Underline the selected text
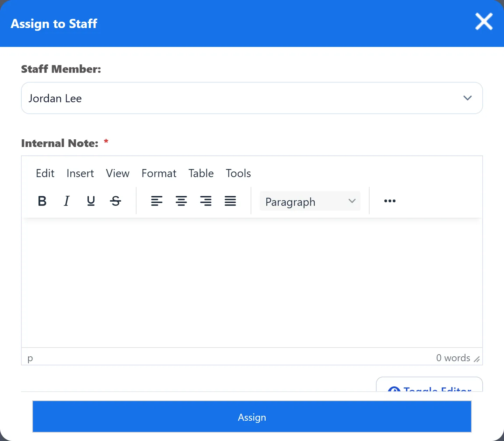The image size is (504, 441). pos(91,201)
